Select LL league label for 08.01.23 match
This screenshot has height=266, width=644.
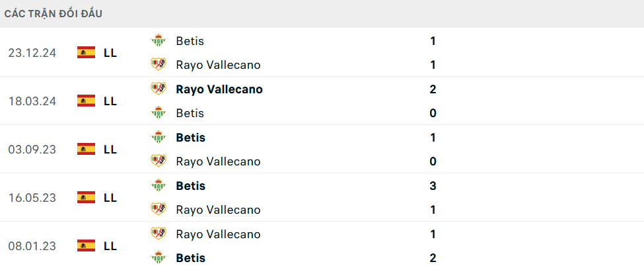pyautogui.click(x=110, y=246)
